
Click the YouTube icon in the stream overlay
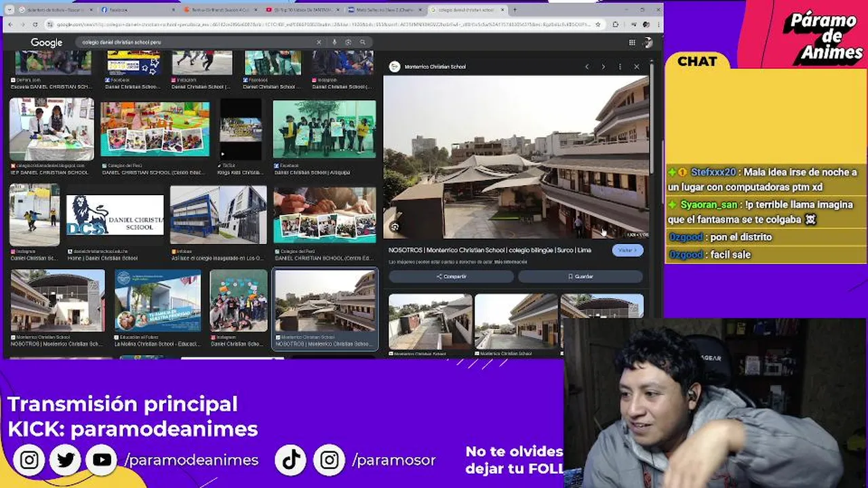[102, 460]
